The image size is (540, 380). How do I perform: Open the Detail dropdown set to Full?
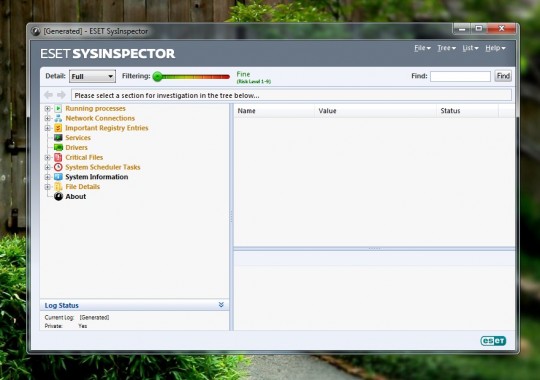click(92, 76)
